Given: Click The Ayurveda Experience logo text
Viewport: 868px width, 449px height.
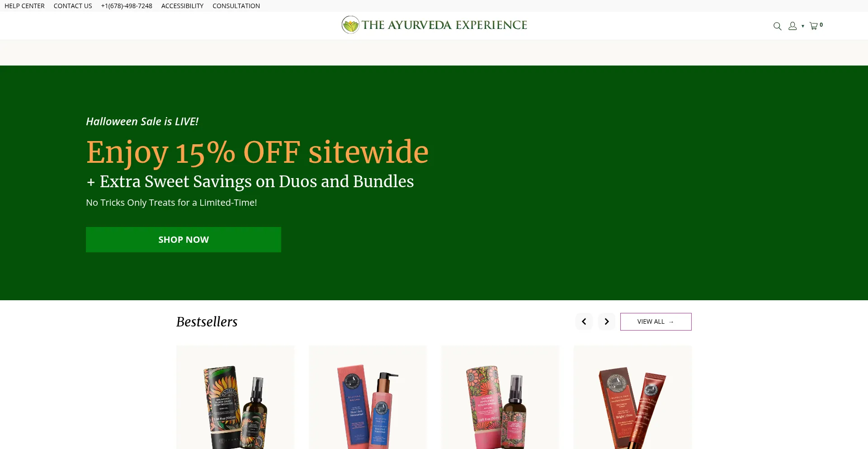Looking at the screenshot, I should click(444, 25).
